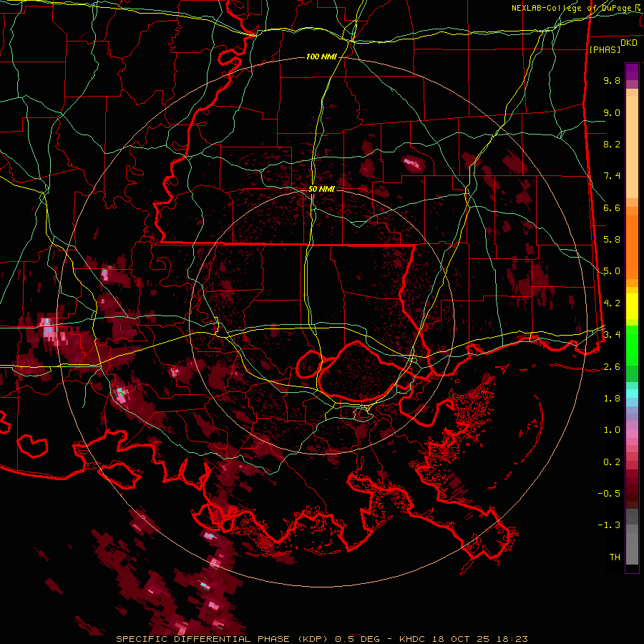Select the bright green color bar segment

pos(632,346)
